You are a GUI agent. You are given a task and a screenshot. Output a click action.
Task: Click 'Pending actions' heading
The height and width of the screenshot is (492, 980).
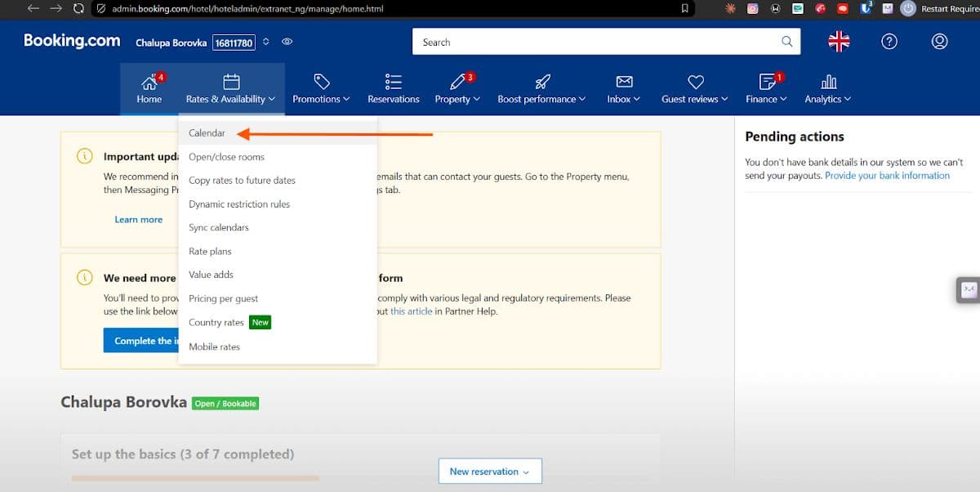[x=795, y=136]
